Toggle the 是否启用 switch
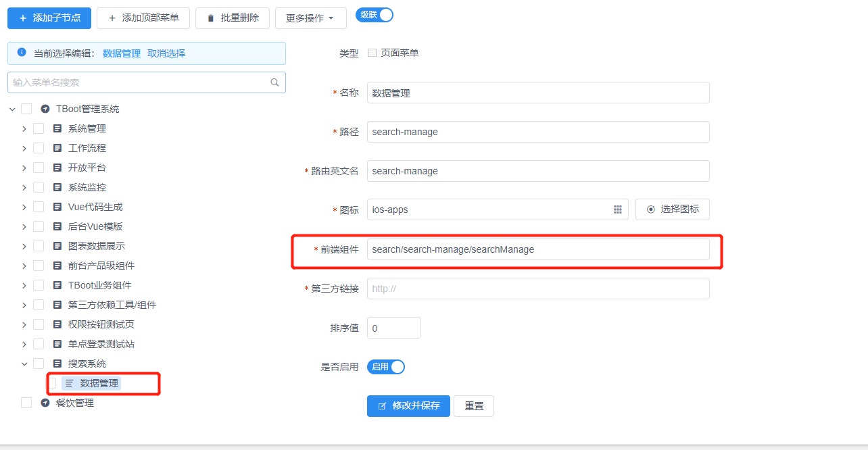Screen dimensions: 868x450 click(x=386, y=367)
